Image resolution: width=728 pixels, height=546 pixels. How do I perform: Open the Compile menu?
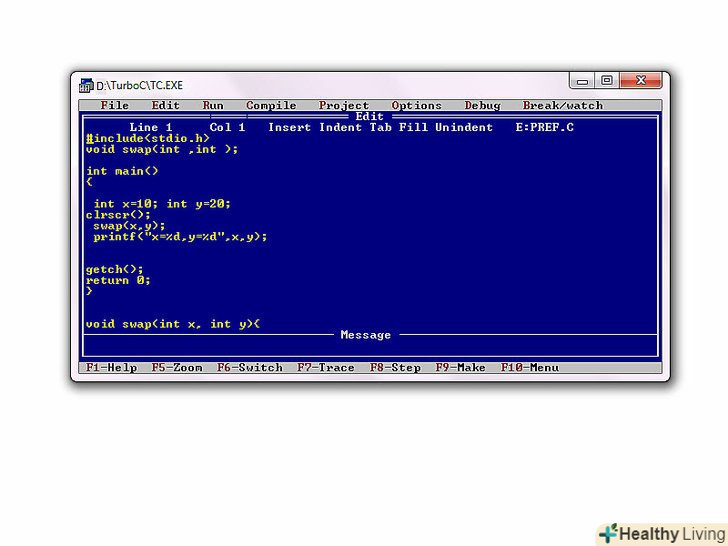click(x=271, y=105)
